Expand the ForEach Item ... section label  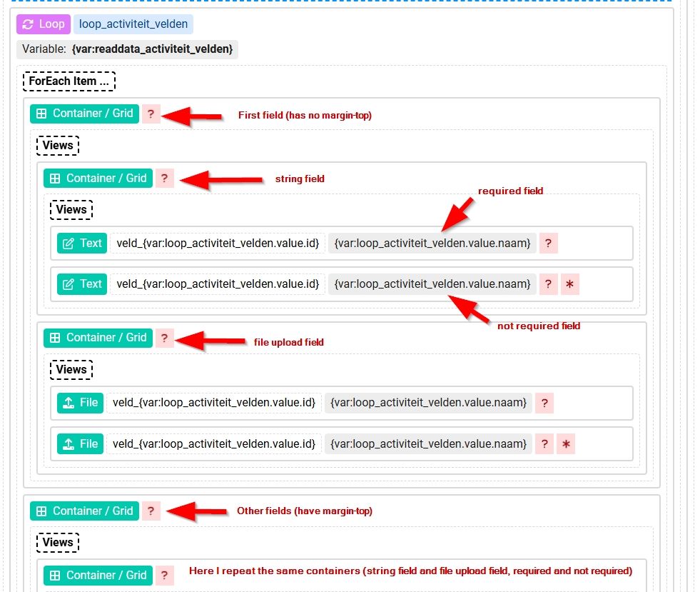pos(69,81)
